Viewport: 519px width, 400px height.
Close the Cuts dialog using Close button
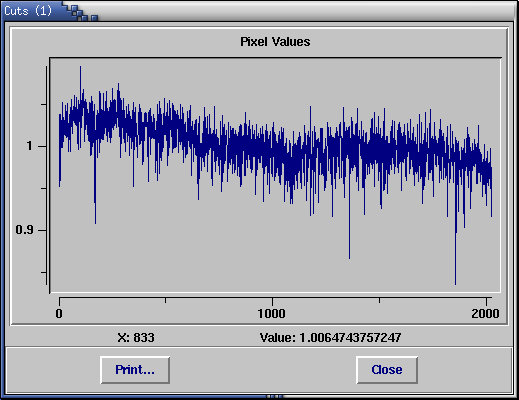(x=387, y=370)
